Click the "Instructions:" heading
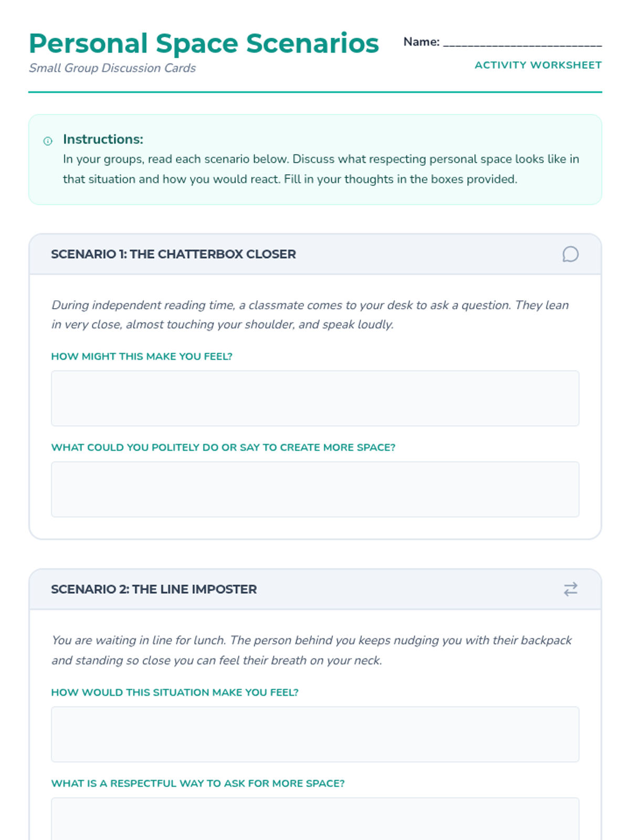Viewport: 630px width, 840px height. coord(103,139)
